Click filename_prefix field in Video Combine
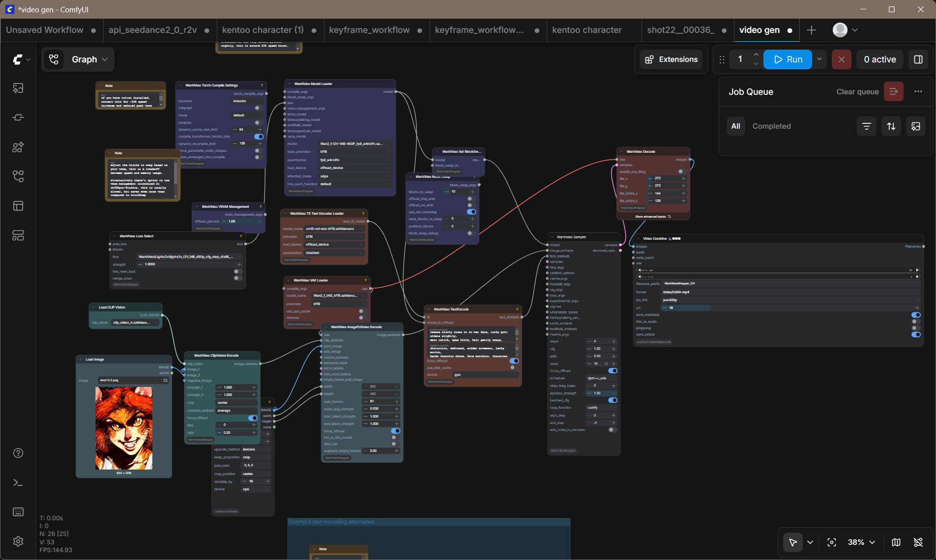Image resolution: width=936 pixels, height=560 pixels. (x=791, y=283)
